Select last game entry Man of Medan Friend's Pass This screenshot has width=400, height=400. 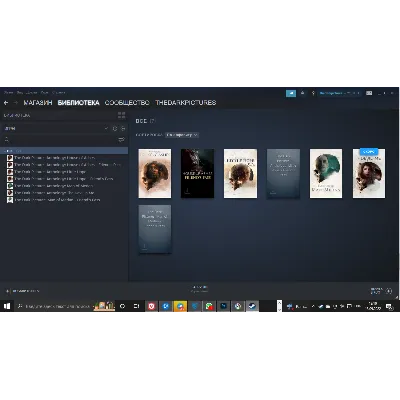pos(54,200)
